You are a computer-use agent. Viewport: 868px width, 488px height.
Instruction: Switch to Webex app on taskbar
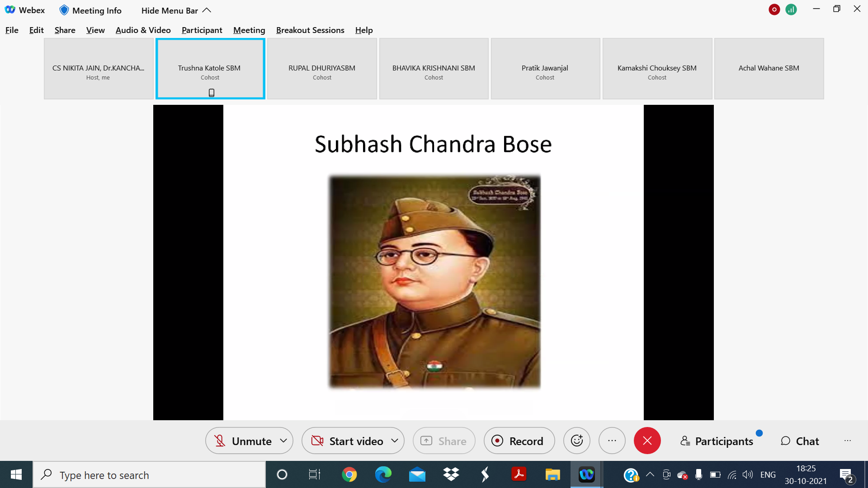(586, 474)
